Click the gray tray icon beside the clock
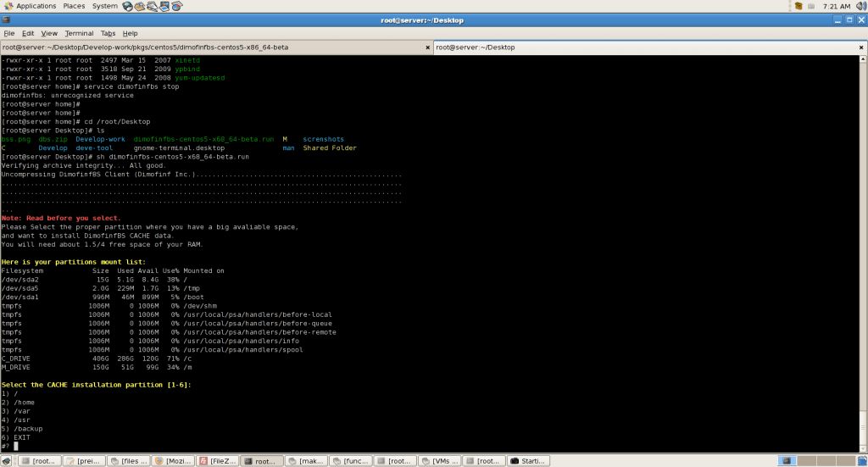The image size is (868, 467). click(x=811, y=6)
